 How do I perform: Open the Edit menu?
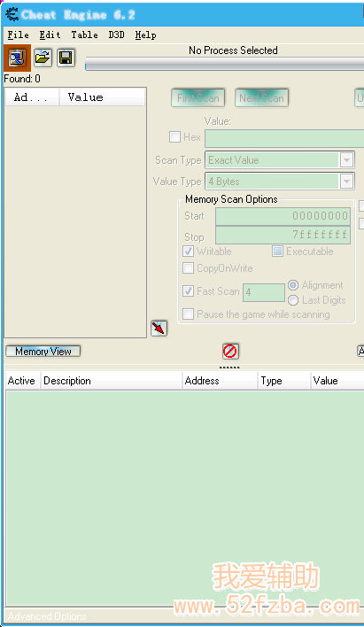[50, 35]
